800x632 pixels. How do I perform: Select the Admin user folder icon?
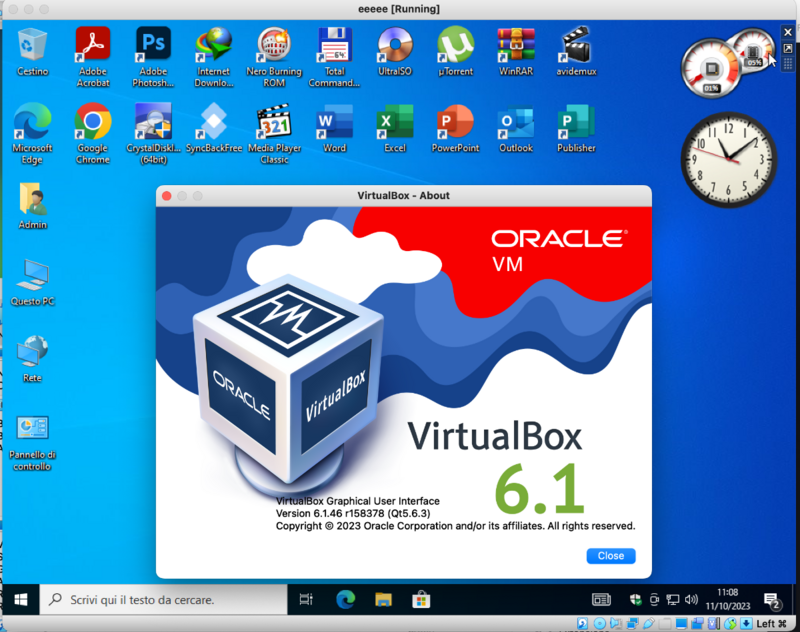click(32, 206)
